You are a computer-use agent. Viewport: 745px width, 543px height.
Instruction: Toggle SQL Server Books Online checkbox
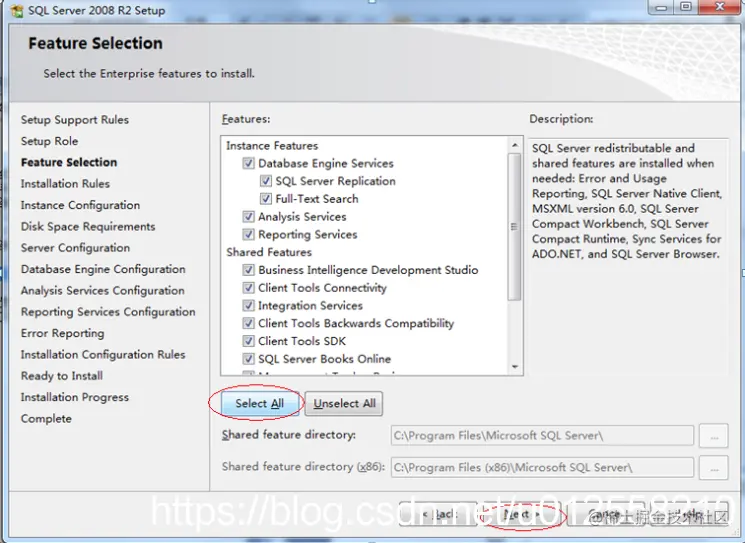pos(248,359)
